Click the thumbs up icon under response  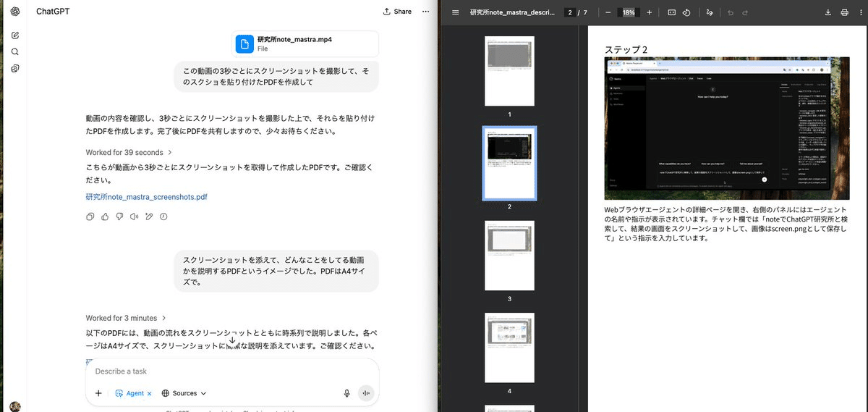pyautogui.click(x=105, y=216)
